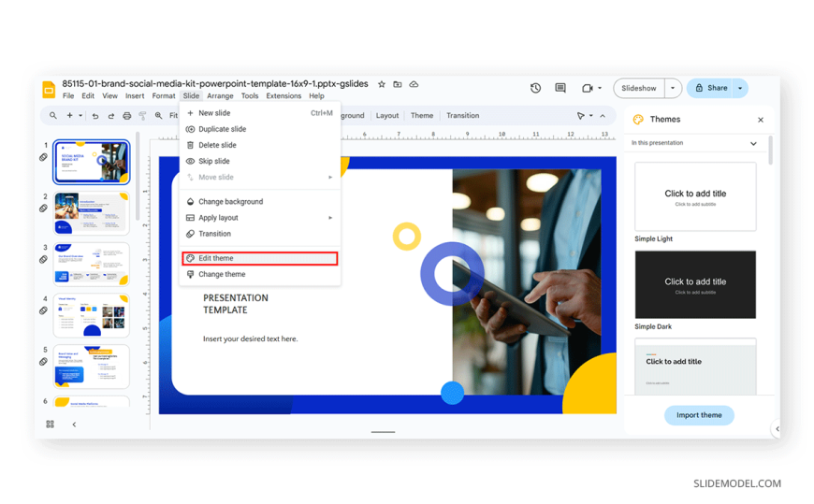Choose Change background menu entry
814x504 pixels.
point(260,202)
